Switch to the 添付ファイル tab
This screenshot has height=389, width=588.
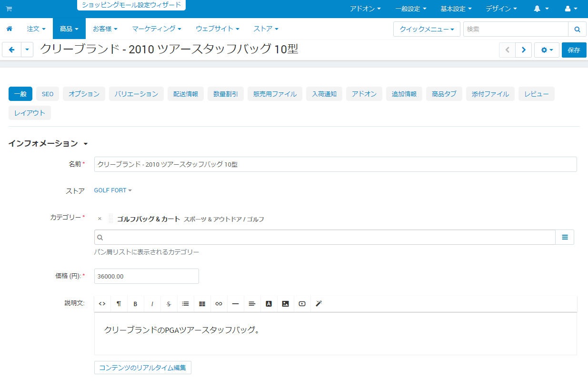(x=490, y=94)
